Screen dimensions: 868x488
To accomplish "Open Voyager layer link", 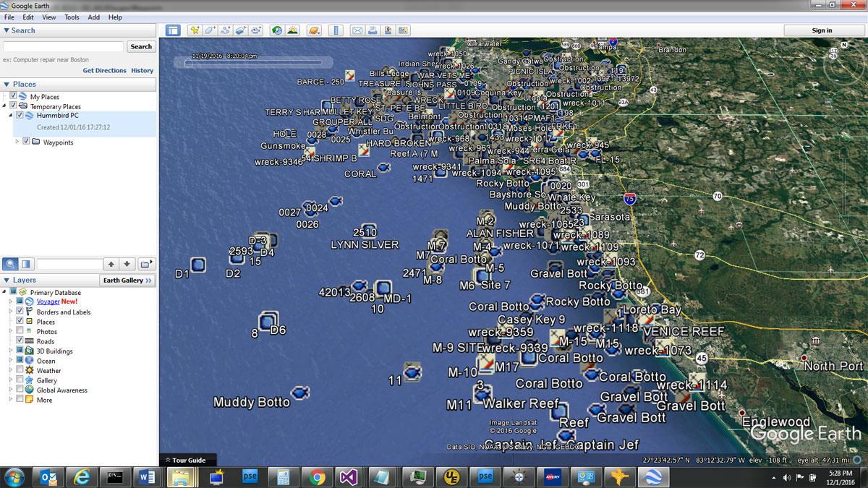I will tap(48, 301).
